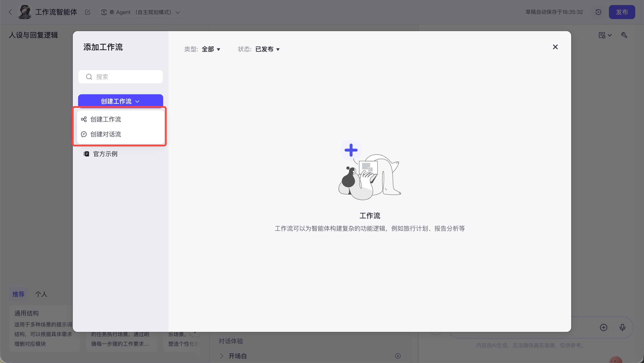Click the blue 创建工作流 dropdown button
The height and width of the screenshot is (363, 644).
[120, 101]
